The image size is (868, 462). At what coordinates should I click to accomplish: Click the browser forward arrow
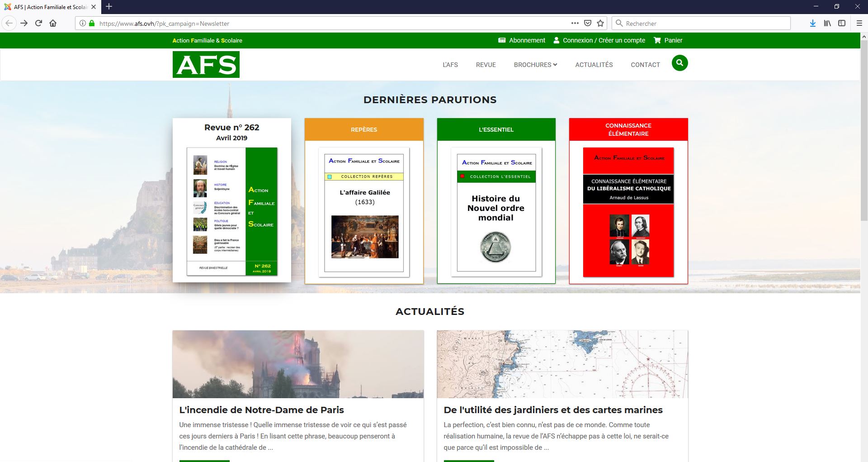(x=24, y=23)
